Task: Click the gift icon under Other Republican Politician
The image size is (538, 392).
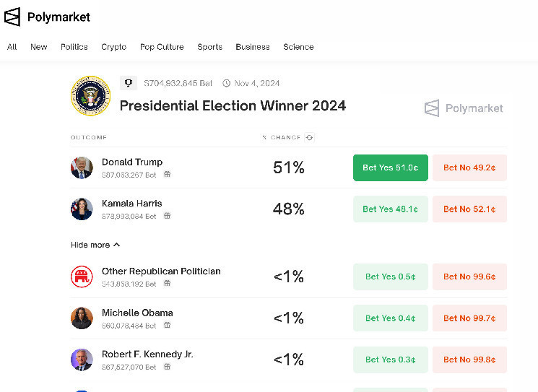Action: tap(167, 284)
